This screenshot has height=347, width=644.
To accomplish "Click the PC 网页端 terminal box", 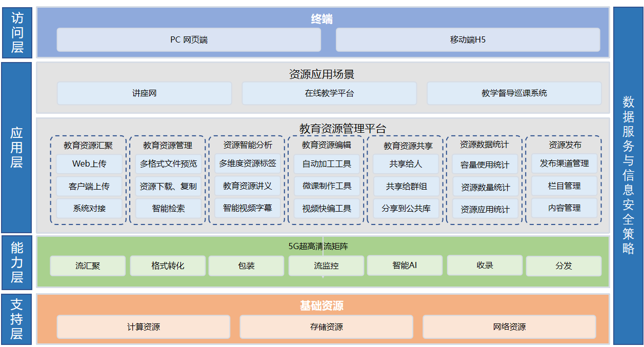I will point(189,40).
